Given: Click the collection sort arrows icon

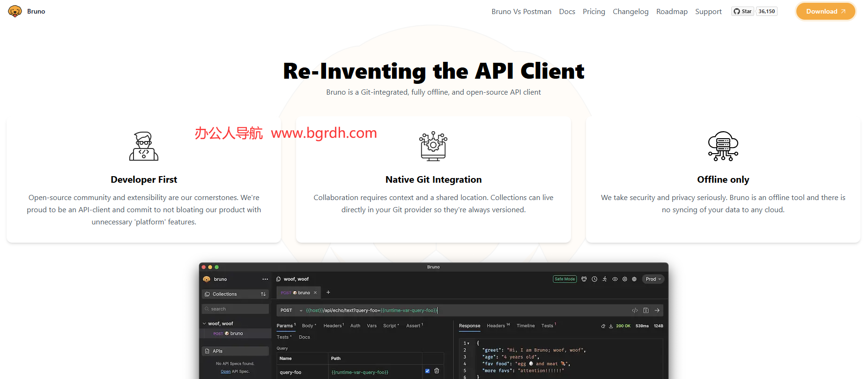Looking at the screenshot, I should click(x=263, y=294).
